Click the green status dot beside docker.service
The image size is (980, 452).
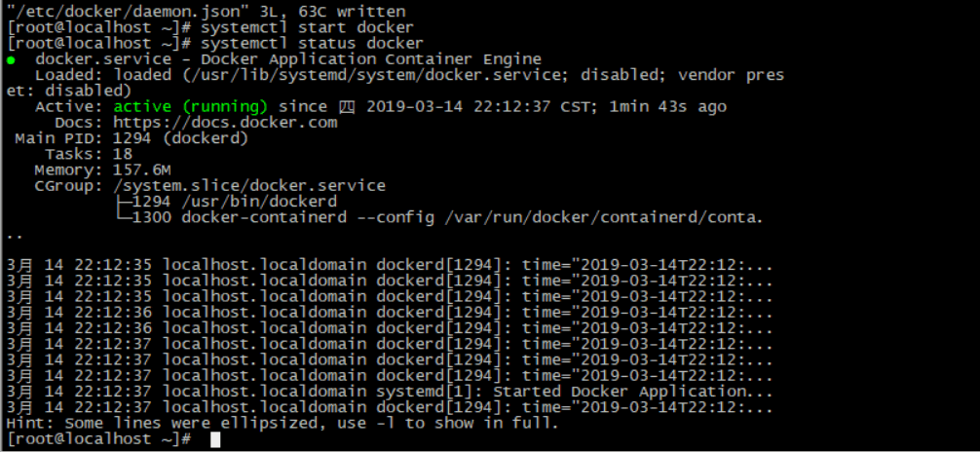pos(10,59)
